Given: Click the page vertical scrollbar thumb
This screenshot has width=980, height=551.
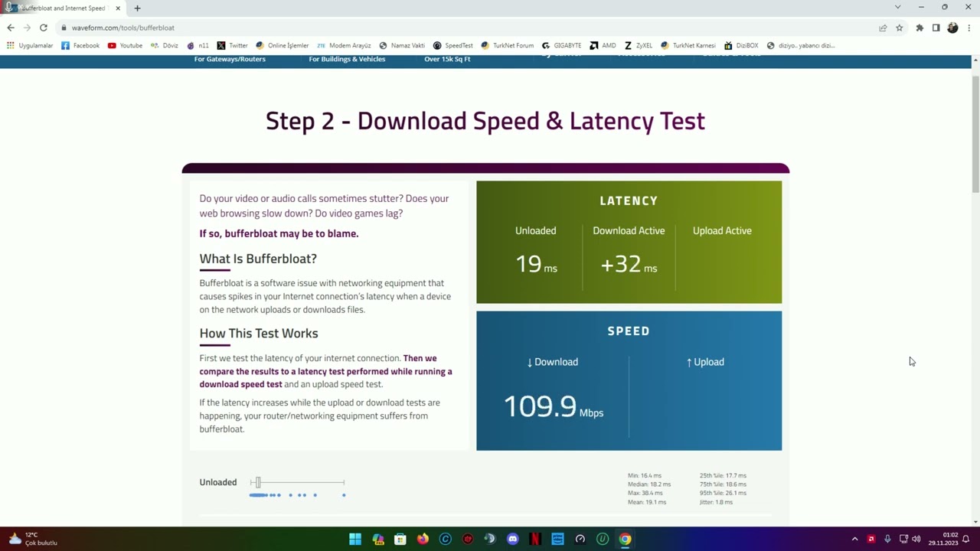Looking at the screenshot, I should coord(975,135).
